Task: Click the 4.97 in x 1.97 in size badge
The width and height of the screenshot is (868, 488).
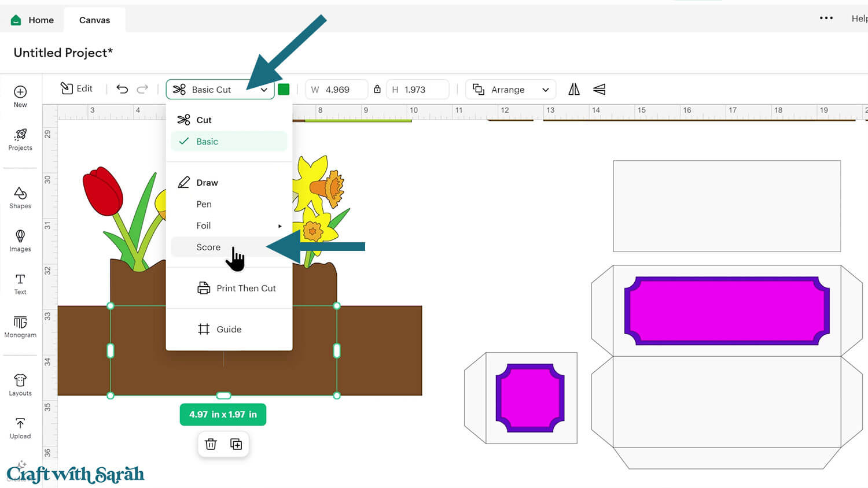Action: pos(223,415)
